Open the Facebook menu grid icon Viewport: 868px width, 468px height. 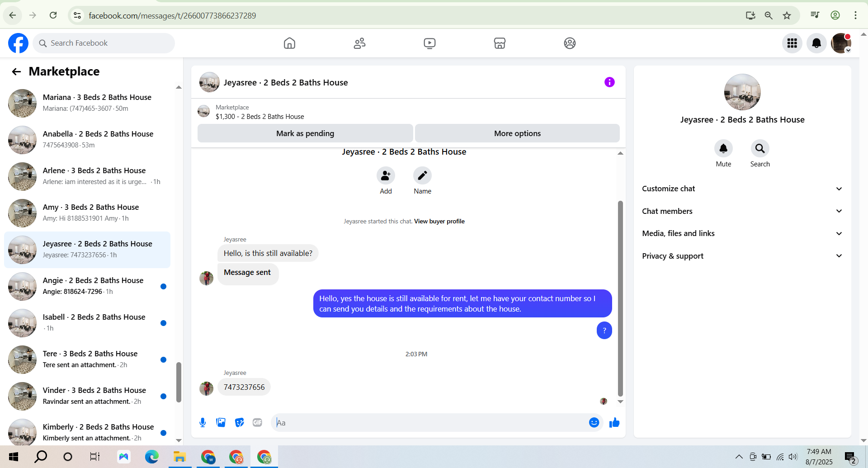792,43
